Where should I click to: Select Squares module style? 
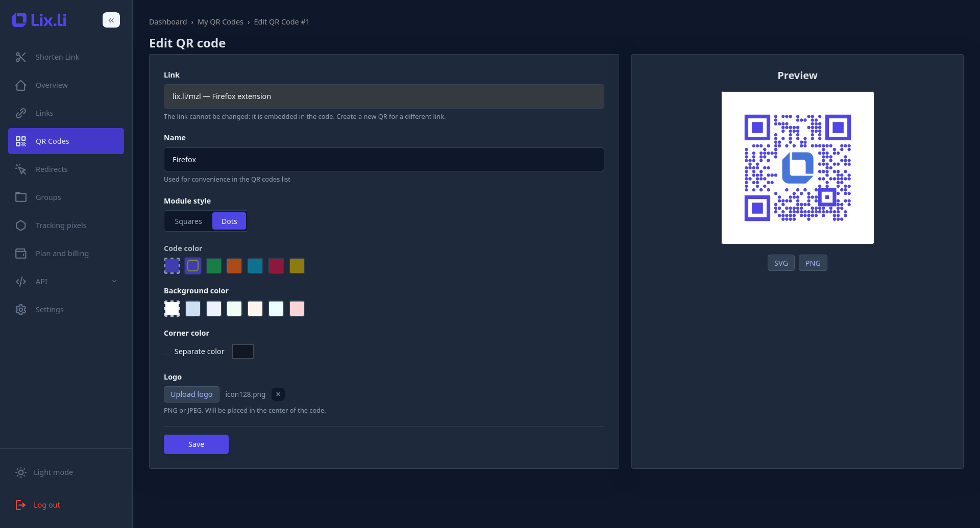pos(188,221)
